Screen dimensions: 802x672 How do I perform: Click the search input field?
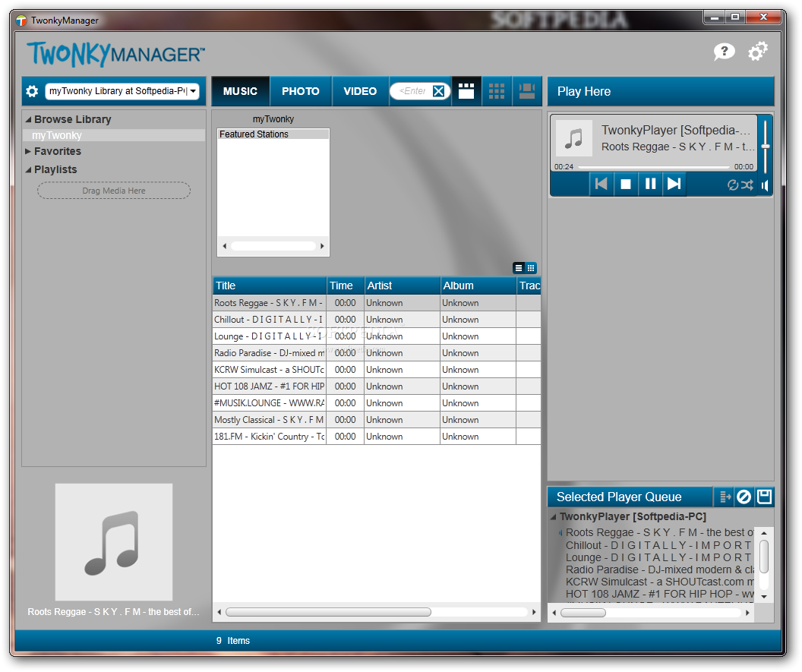pos(412,91)
